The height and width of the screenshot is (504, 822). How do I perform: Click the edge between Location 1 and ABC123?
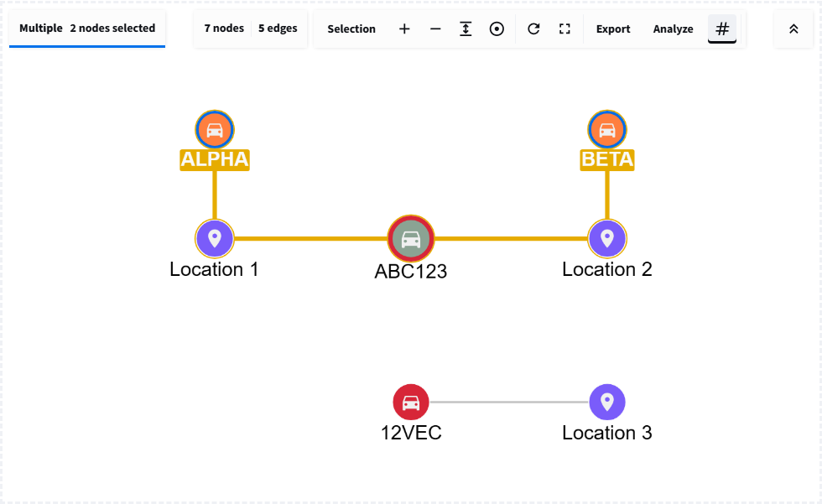click(x=311, y=238)
